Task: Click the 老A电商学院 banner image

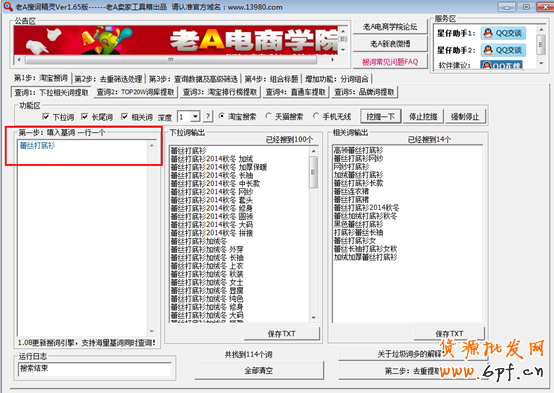Action: pyautogui.click(x=176, y=40)
